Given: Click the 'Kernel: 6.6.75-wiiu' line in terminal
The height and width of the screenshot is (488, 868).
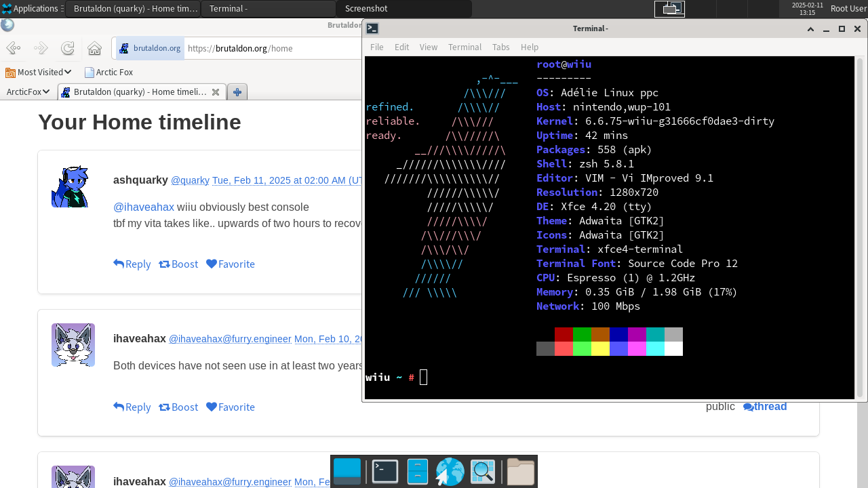Looking at the screenshot, I should click(x=655, y=121).
